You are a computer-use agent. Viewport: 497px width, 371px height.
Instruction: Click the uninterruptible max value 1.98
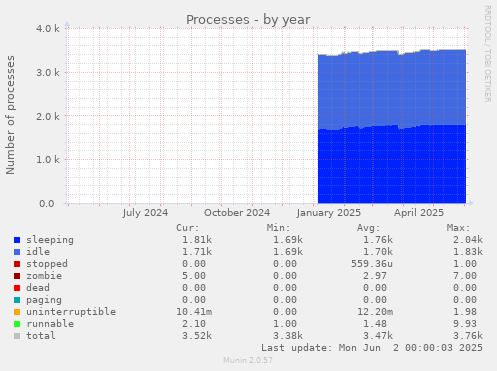coord(465,312)
